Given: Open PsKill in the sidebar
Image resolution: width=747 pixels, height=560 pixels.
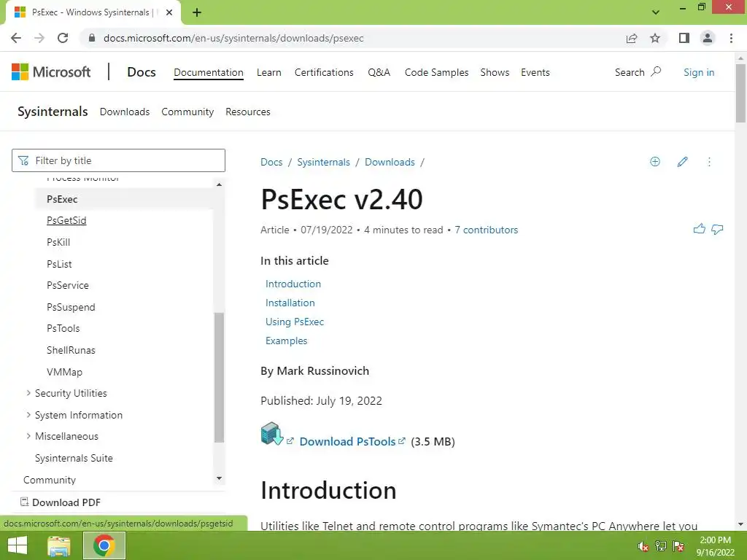Looking at the screenshot, I should (x=58, y=242).
